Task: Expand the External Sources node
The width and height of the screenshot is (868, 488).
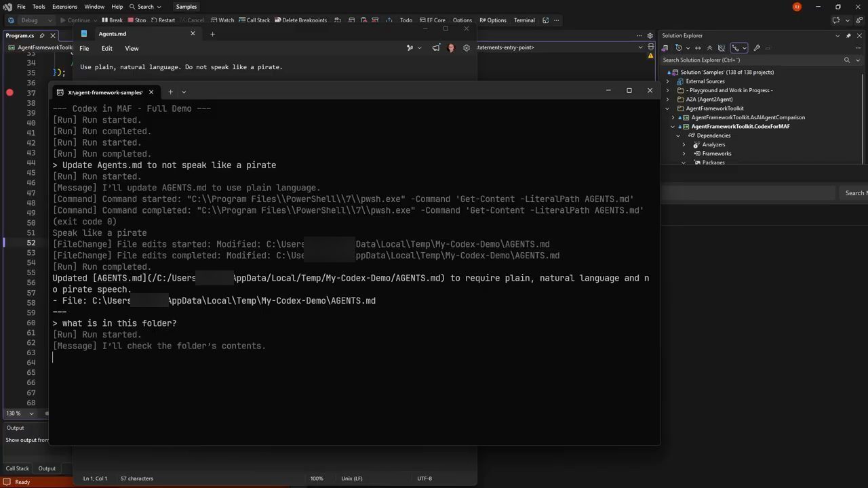Action: pos(668,81)
